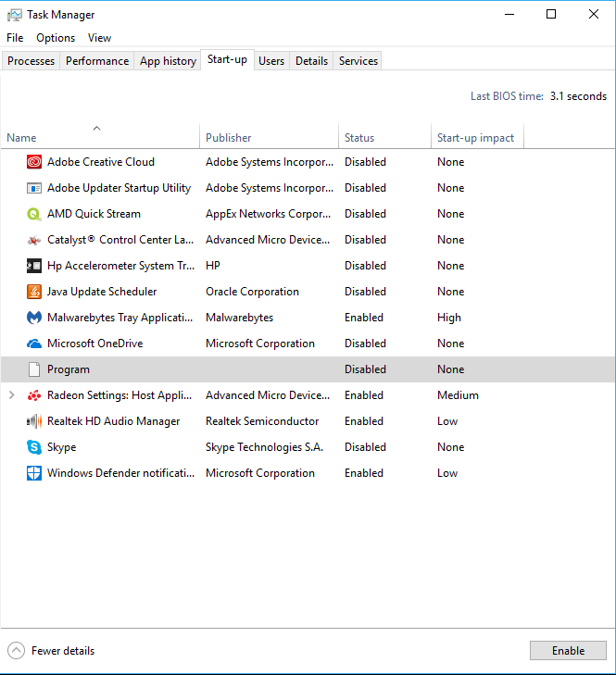
Task: Open the File menu
Action: 15,38
